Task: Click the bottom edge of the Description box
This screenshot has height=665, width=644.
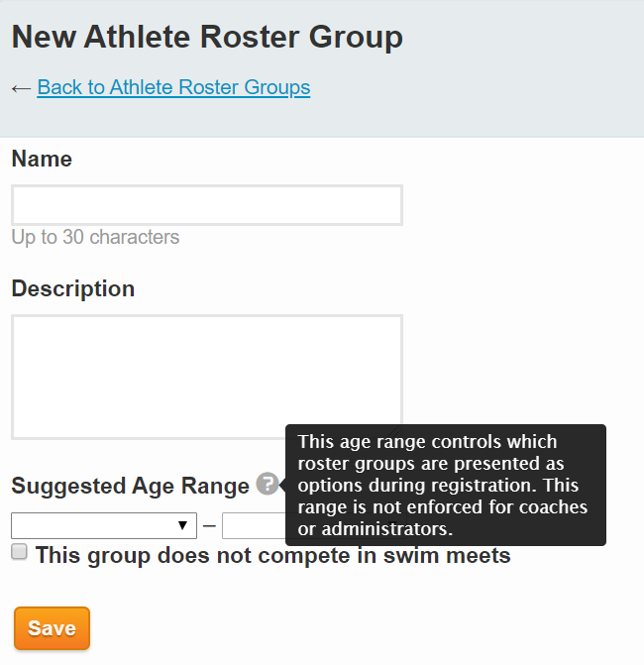Action: (149, 438)
